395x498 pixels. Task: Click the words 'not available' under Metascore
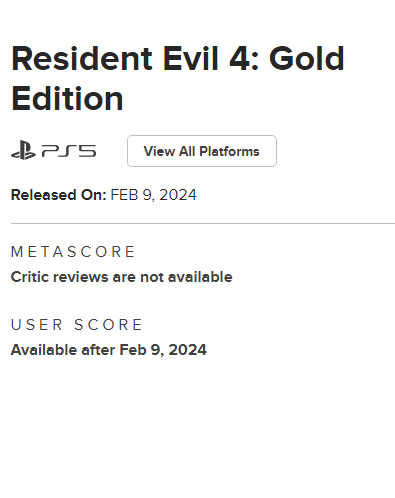click(x=186, y=277)
